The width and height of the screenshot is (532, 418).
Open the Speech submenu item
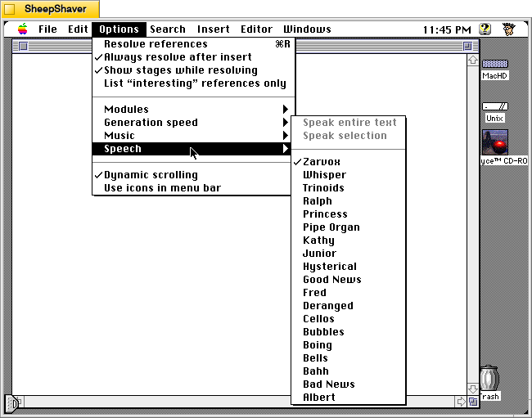(x=192, y=149)
